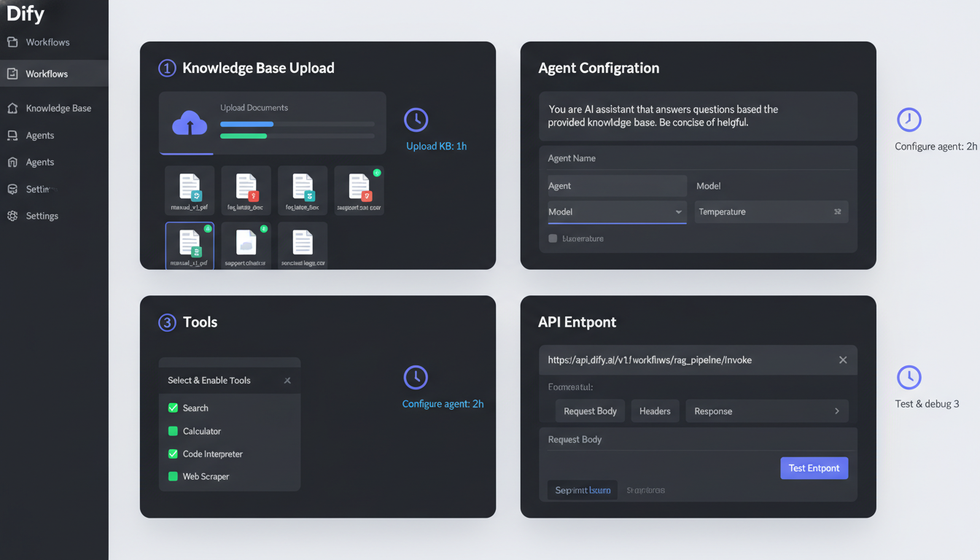The height and width of the screenshot is (560, 980).
Task: Open the Request Body tab
Action: tap(590, 411)
